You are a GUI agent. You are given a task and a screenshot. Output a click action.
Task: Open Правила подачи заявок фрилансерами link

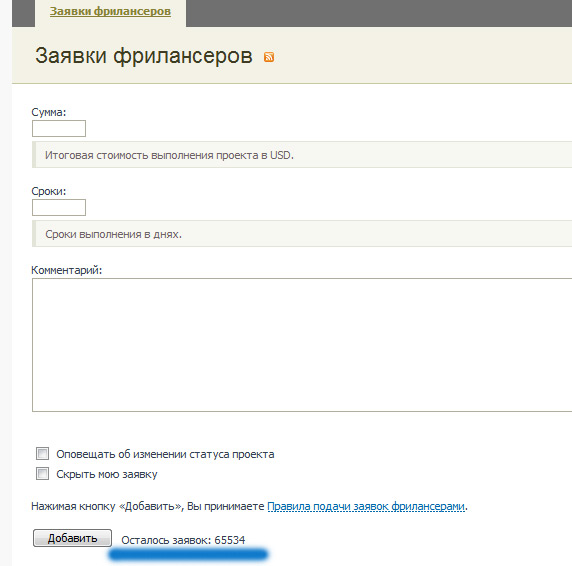point(366,506)
